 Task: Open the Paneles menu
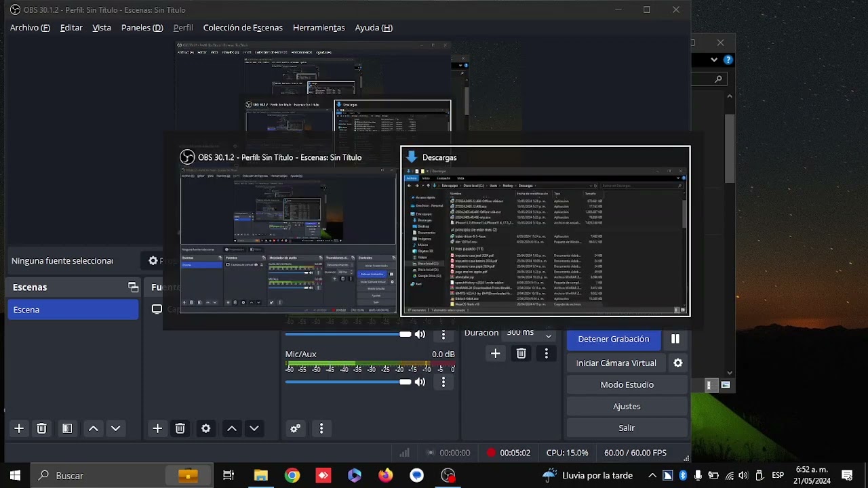tap(142, 28)
